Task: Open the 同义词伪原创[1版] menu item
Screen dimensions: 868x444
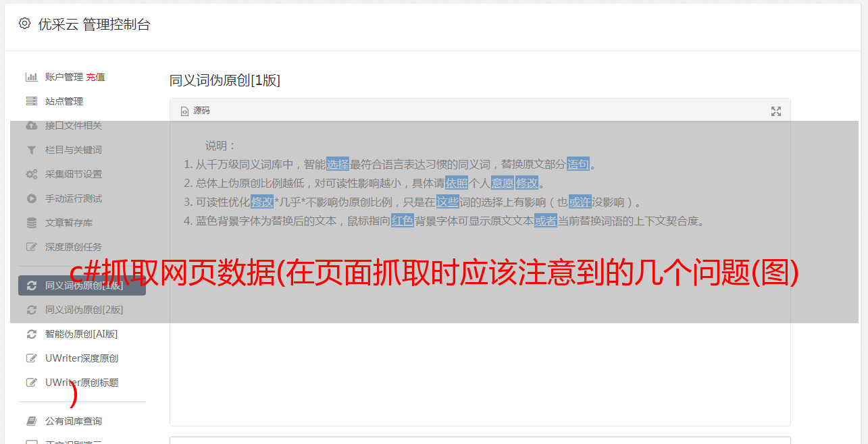Action: (x=82, y=285)
